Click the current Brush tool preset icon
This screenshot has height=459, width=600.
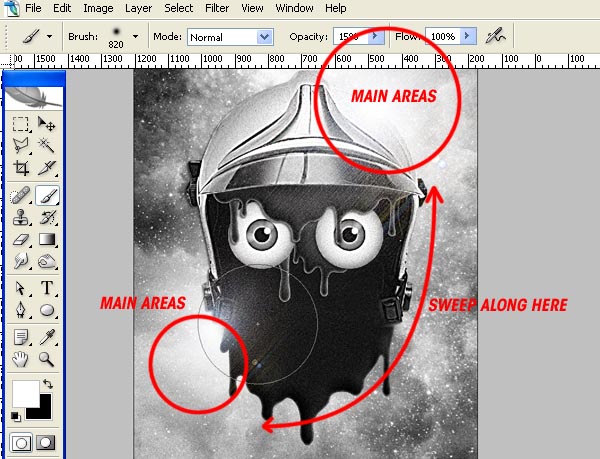31,37
